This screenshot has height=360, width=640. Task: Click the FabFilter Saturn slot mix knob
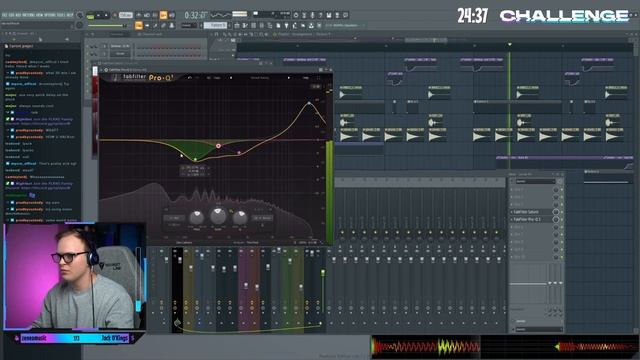556,212
